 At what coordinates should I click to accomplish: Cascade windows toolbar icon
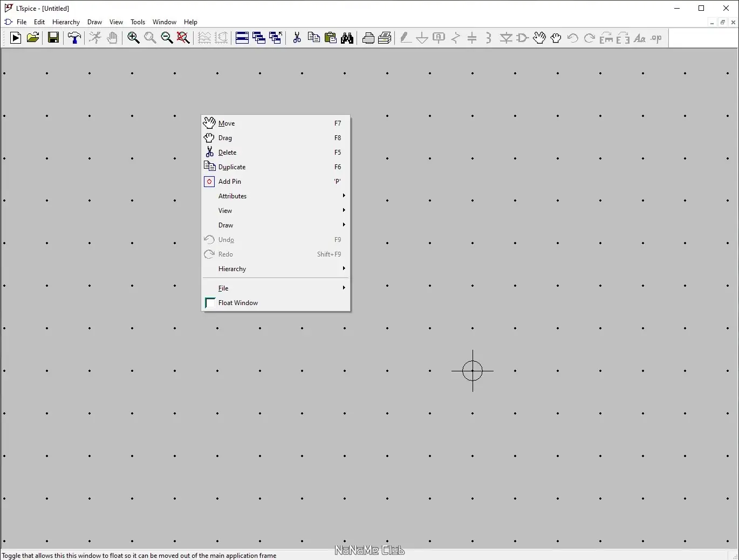point(259,38)
